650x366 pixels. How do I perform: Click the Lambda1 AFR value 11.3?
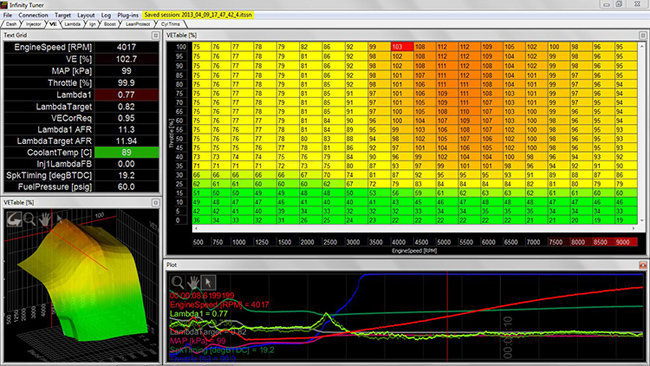(x=126, y=130)
